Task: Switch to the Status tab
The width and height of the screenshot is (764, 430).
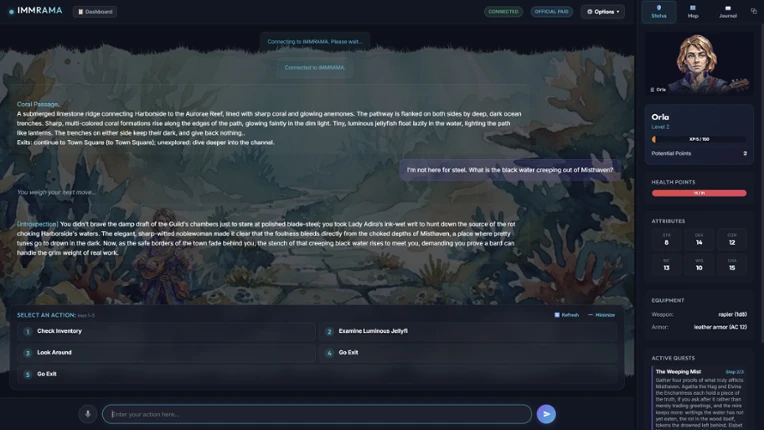Action: click(x=659, y=12)
